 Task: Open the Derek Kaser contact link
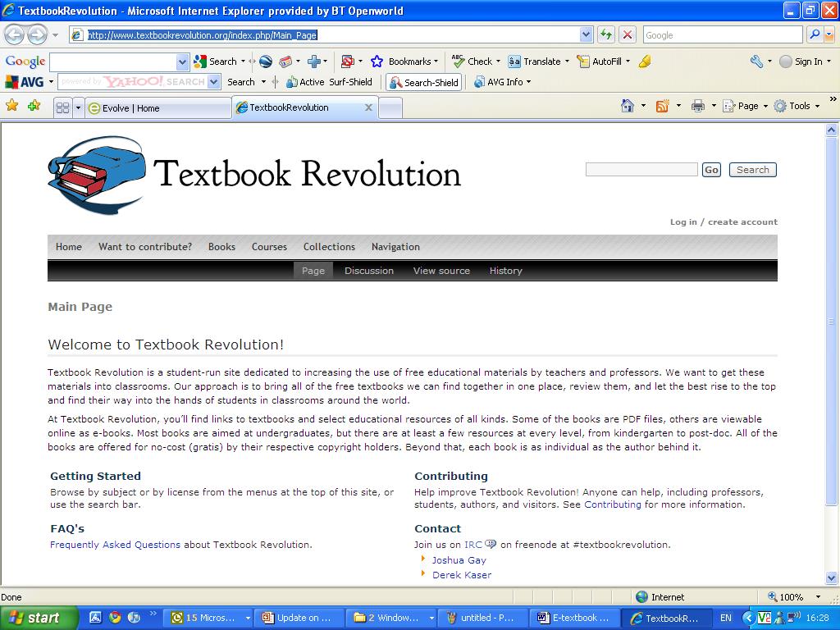(462, 575)
